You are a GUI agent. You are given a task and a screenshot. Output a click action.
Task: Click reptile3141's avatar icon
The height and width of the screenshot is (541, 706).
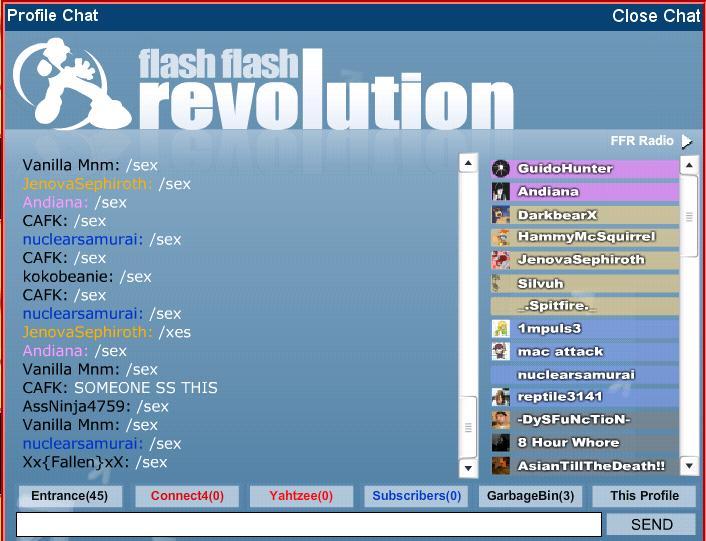(x=501, y=397)
